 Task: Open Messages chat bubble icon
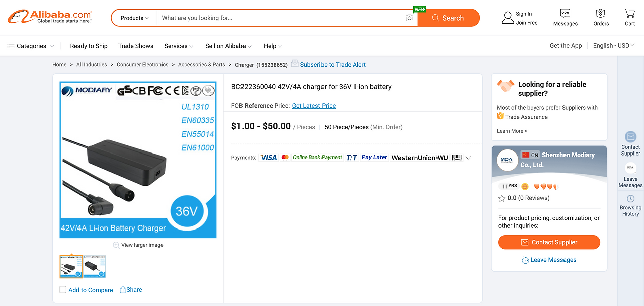point(565,13)
